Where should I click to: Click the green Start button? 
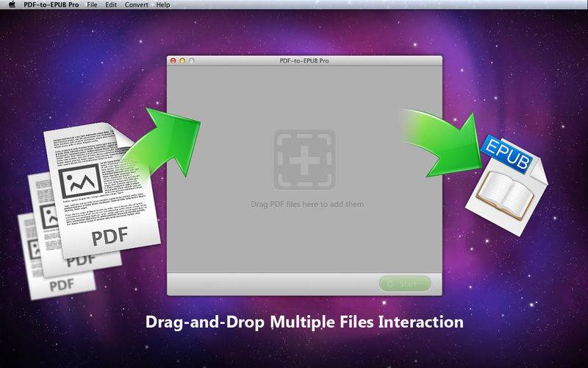[x=405, y=284]
